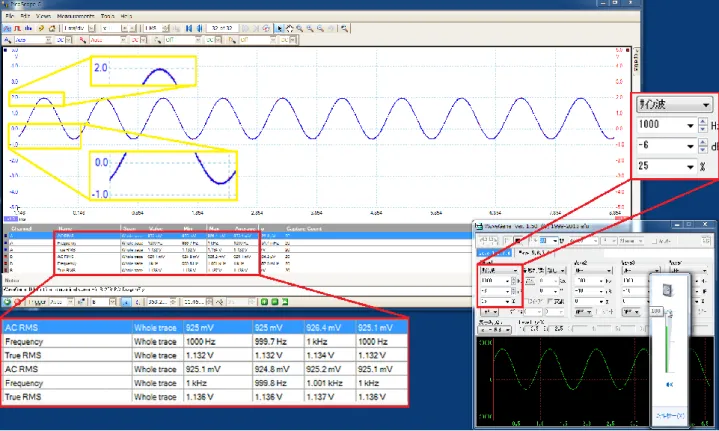The image size is (719, 431).
Task: Click the WaveGene stop output button
Action: pyautogui.click(x=518, y=241)
